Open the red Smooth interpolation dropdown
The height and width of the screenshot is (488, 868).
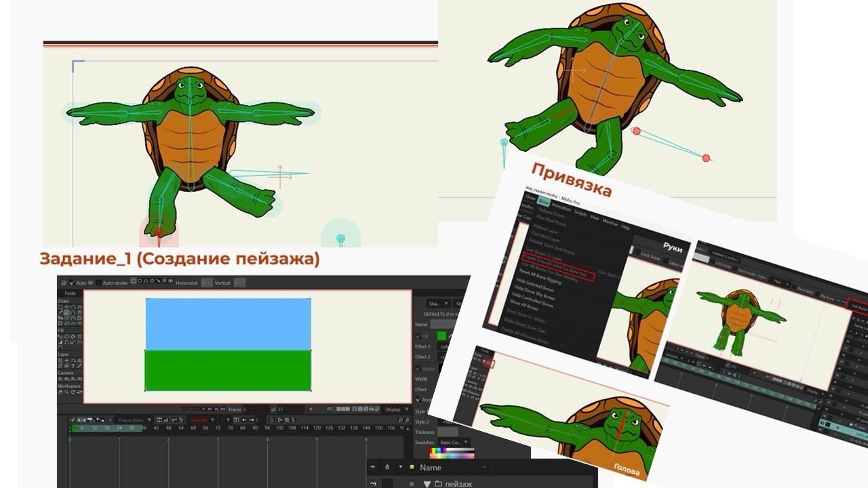tap(201, 420)
